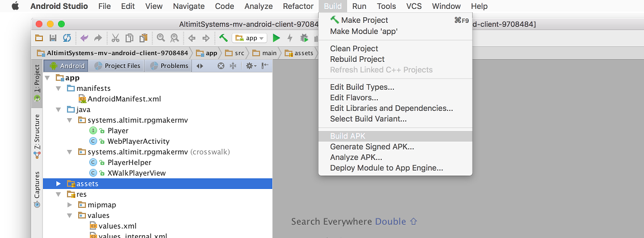
Task: Collapse the manifests folder arrow
Action: (x=59, y=88)
